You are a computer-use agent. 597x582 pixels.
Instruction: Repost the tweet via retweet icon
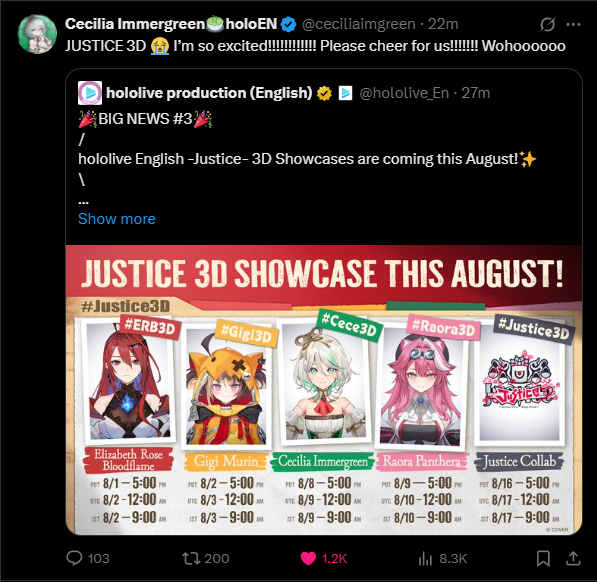pos(191,558)
